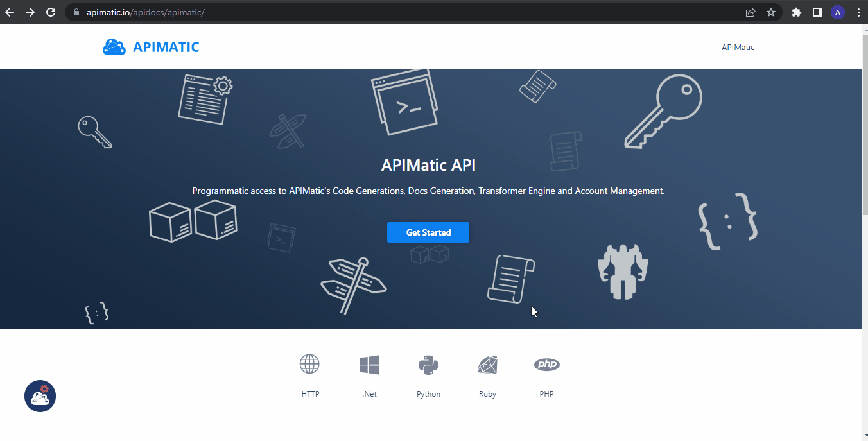
Task: Select the .Net language icon
Action: click(x=369, y=364)
